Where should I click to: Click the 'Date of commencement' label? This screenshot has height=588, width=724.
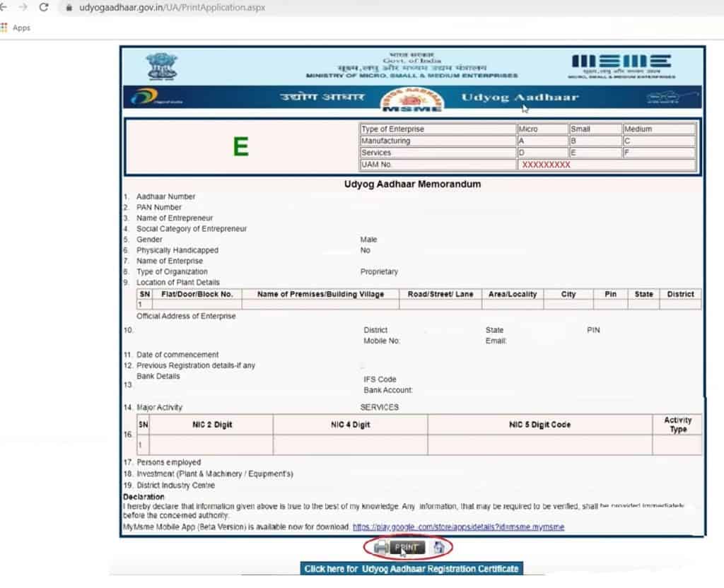177,355
